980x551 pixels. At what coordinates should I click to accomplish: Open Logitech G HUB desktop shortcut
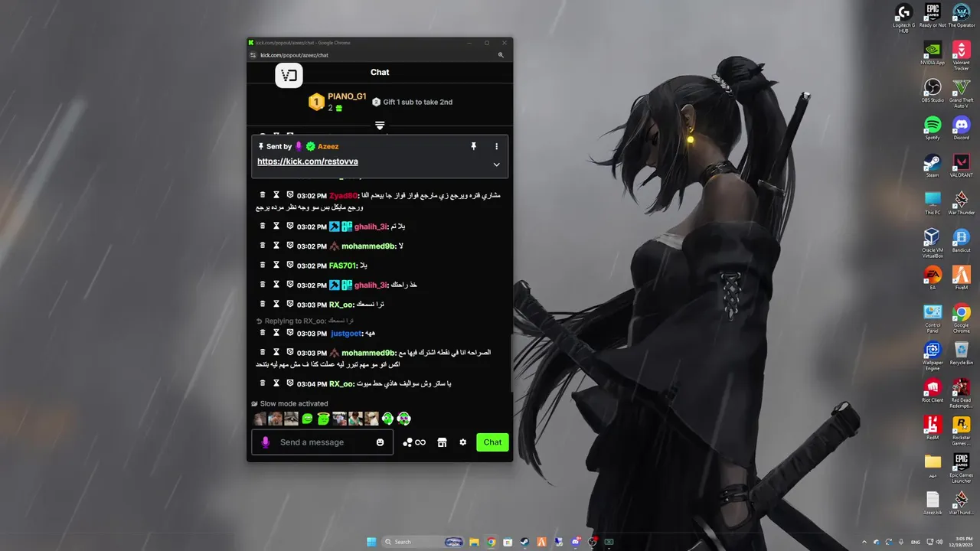click(x=903, y=18)
